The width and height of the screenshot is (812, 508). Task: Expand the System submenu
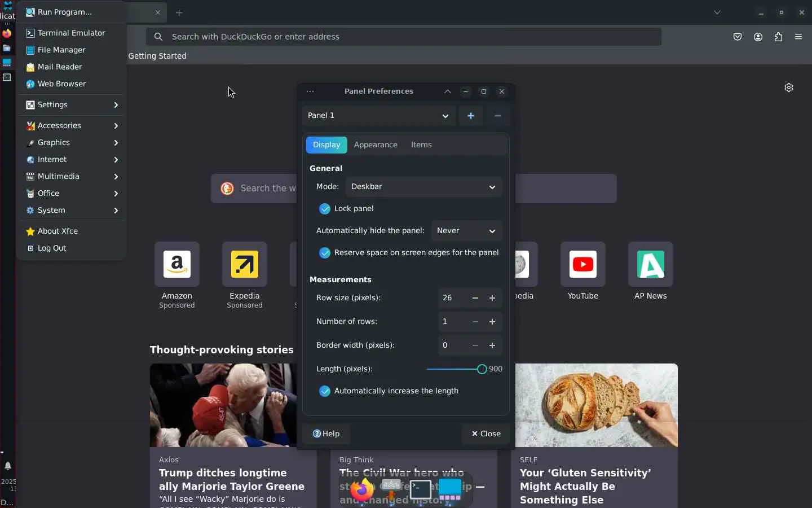click(x=72, y=211)
